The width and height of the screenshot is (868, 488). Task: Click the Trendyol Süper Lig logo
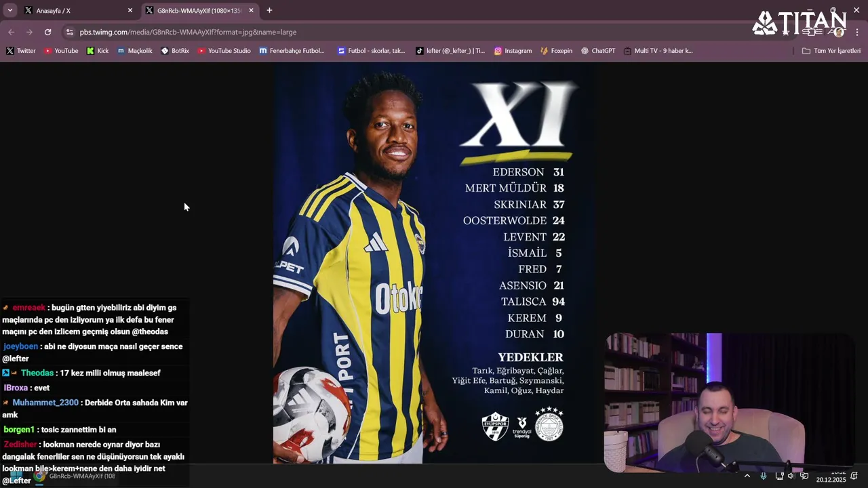pyautogui.click(x=522, y=427)
